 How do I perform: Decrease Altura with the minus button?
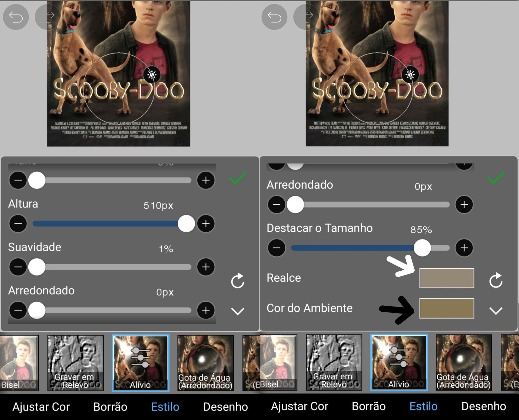(x=18, y=224)
